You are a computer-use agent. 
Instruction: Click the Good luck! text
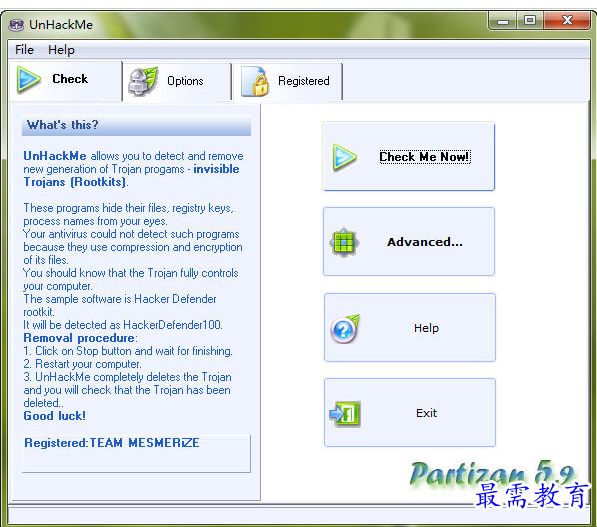coord(54,416)
